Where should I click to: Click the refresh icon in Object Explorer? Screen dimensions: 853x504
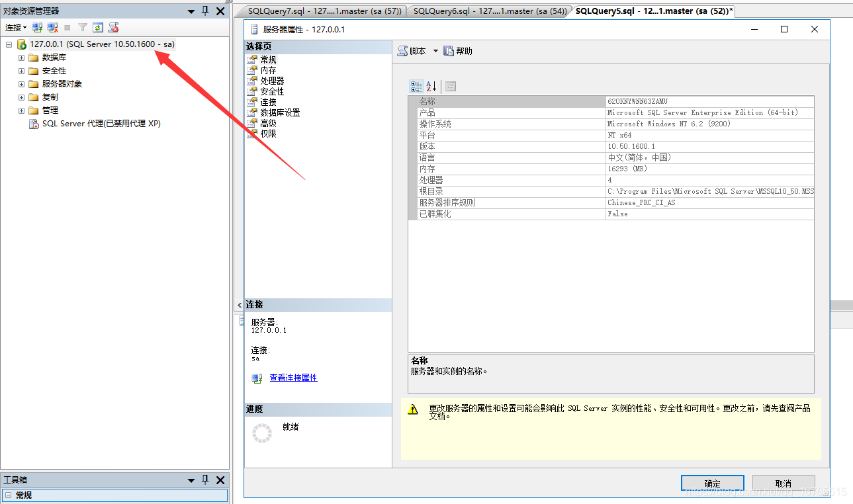point(98,28)
